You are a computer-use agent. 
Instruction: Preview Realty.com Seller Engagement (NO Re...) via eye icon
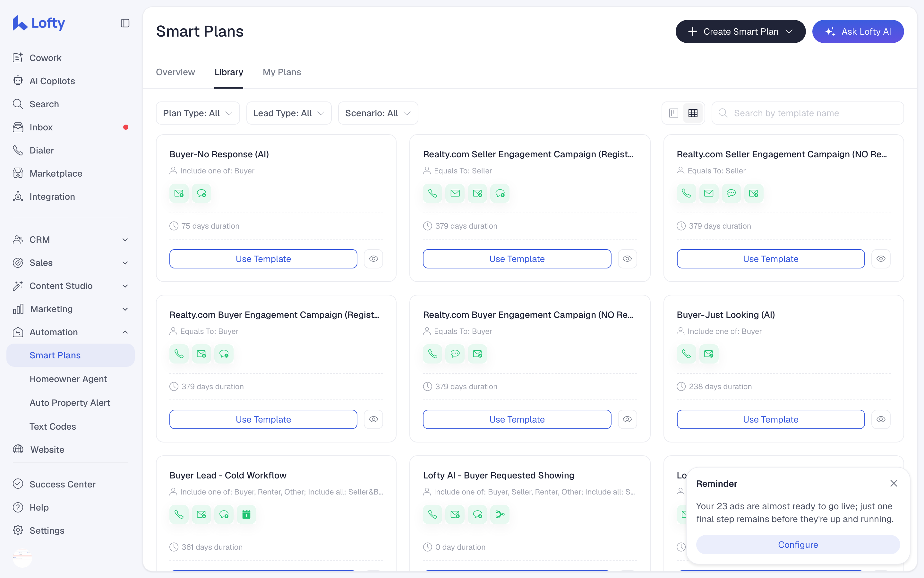[x=881, y=259]
